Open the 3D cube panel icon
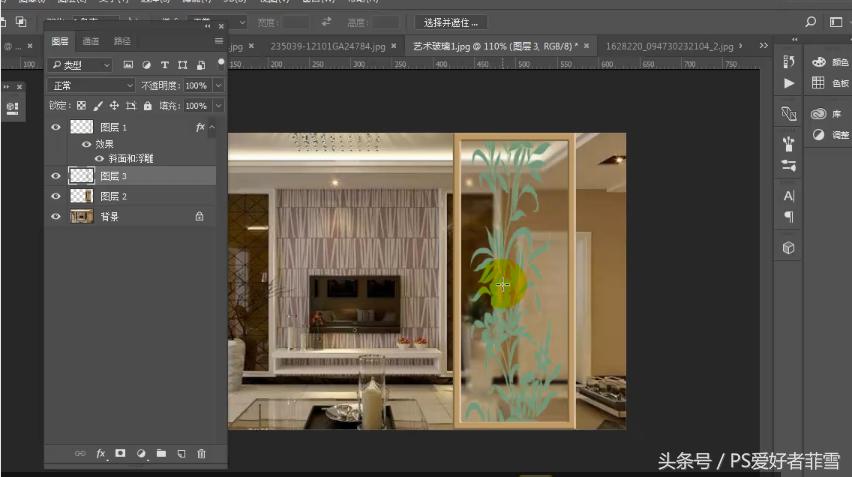852x477 pixels. tap(788, 248)
